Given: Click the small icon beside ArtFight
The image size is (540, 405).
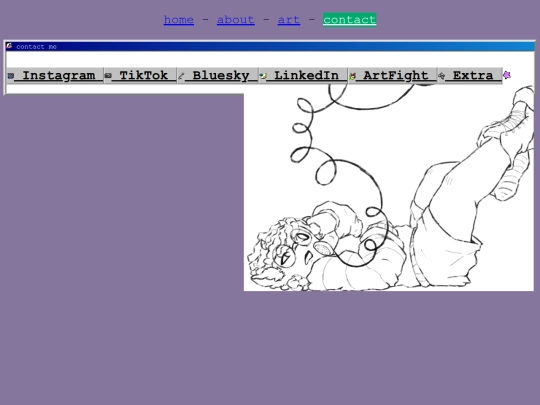Looking at the screenshot, I should (x=352, y=76).
